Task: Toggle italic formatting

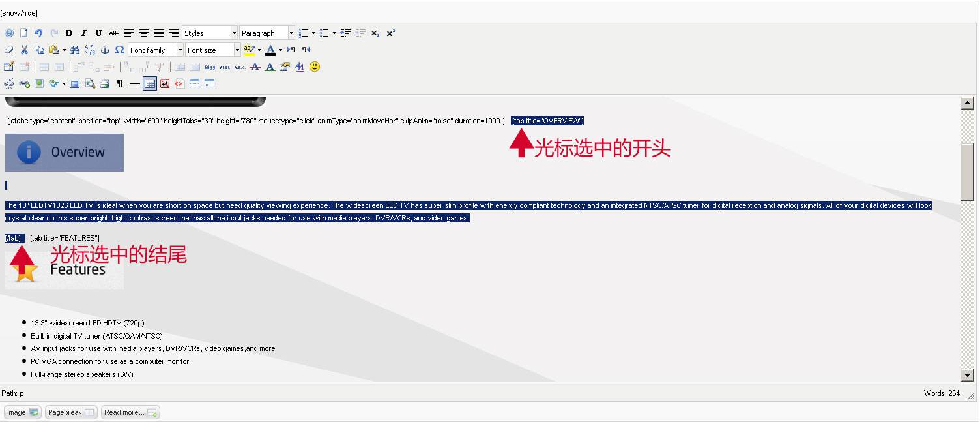Action: (83, 33)
